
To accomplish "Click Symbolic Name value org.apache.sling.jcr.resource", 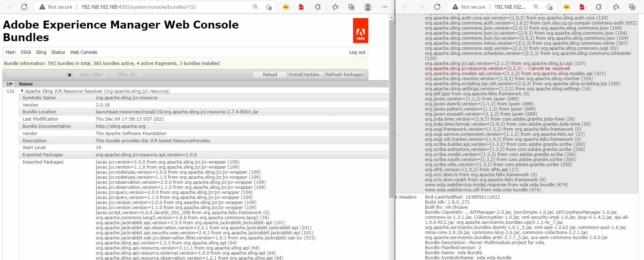I will point(126,98).
